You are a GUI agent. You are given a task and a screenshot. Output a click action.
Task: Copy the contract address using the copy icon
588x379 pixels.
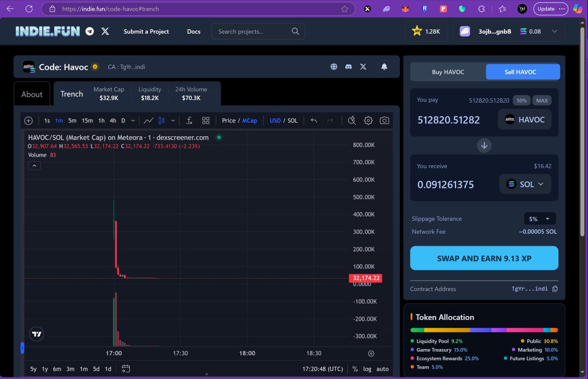coord(555,289)
